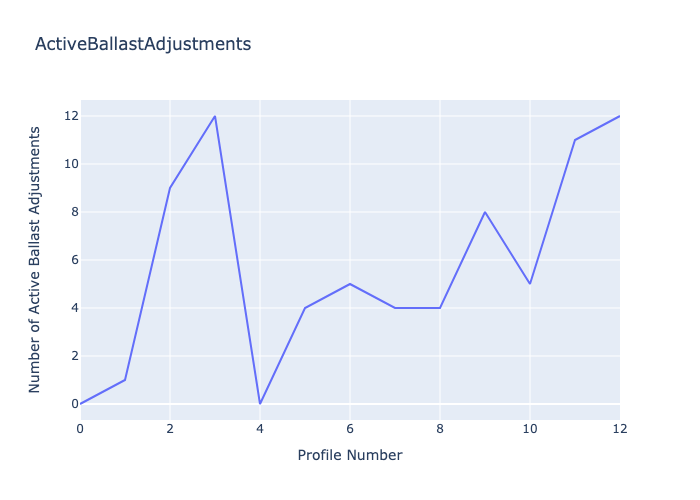Click the line point at profile 1
Viewport: 700px width, 500px height.
125,380
